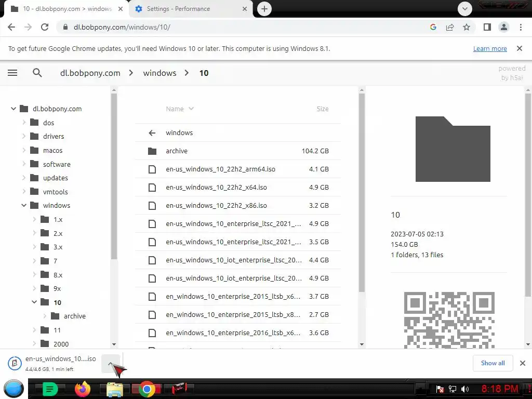
Task: Open the profile avatar menu
Action: pyautogui.click(x=504, y=27)
